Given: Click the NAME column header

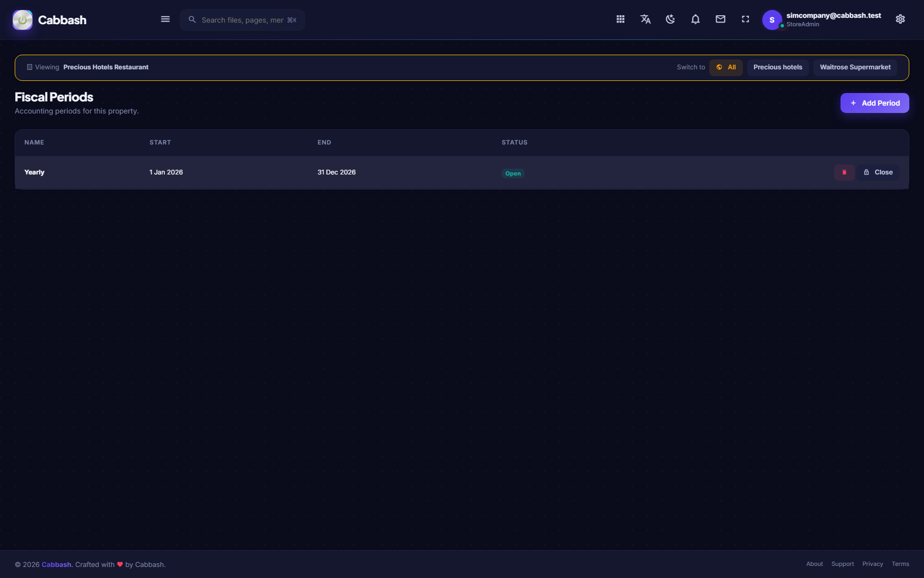Looking at the screenshot, I should tap(34, 142).
